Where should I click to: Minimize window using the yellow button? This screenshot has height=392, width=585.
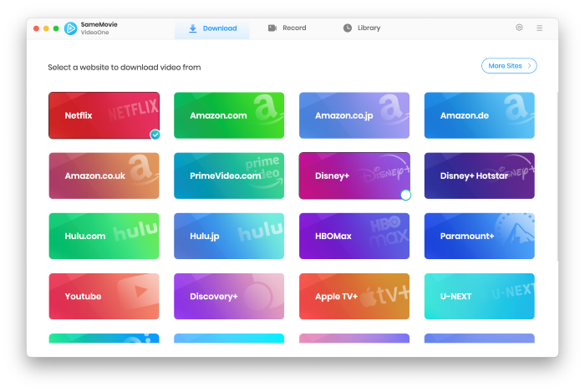[x=46, y=28]
